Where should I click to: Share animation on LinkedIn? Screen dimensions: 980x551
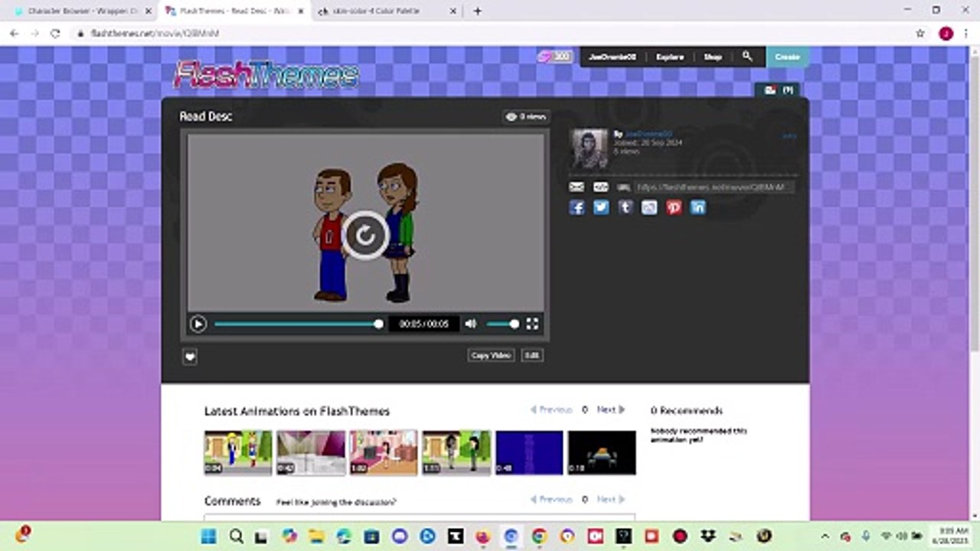[x=698, y=207]
